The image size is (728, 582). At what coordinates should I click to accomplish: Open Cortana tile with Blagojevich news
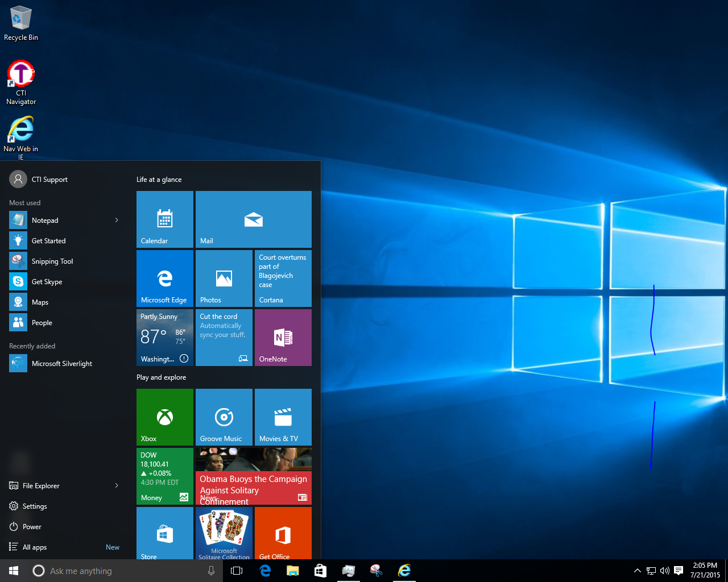(283, 278)
